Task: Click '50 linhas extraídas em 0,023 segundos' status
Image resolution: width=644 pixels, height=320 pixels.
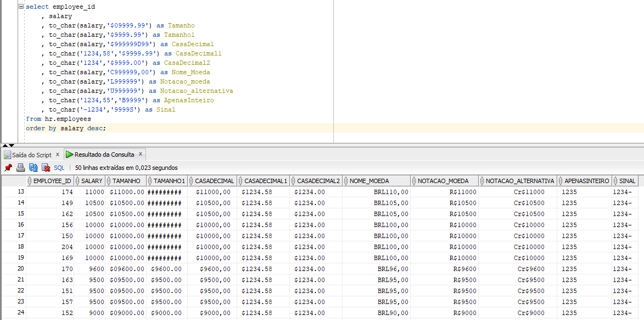Action: tap(126, 168)
